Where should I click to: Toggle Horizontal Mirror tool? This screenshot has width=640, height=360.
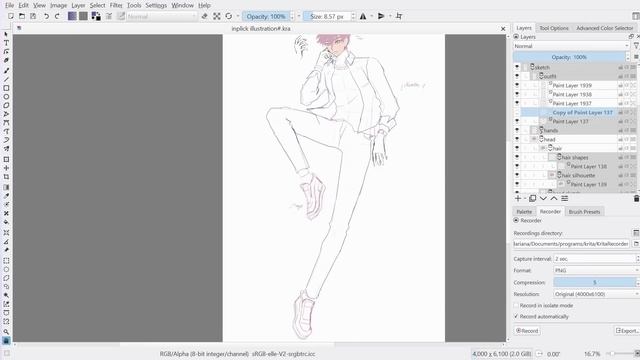(363, 16)
